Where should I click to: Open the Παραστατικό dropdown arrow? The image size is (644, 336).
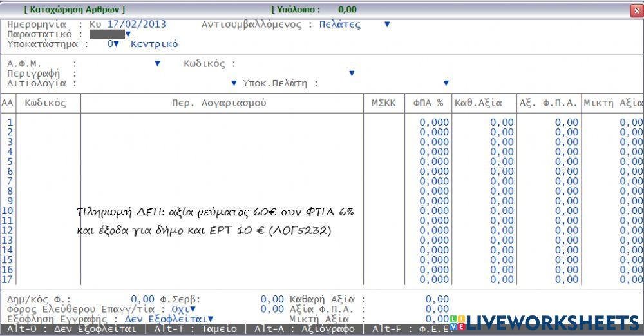128,34
